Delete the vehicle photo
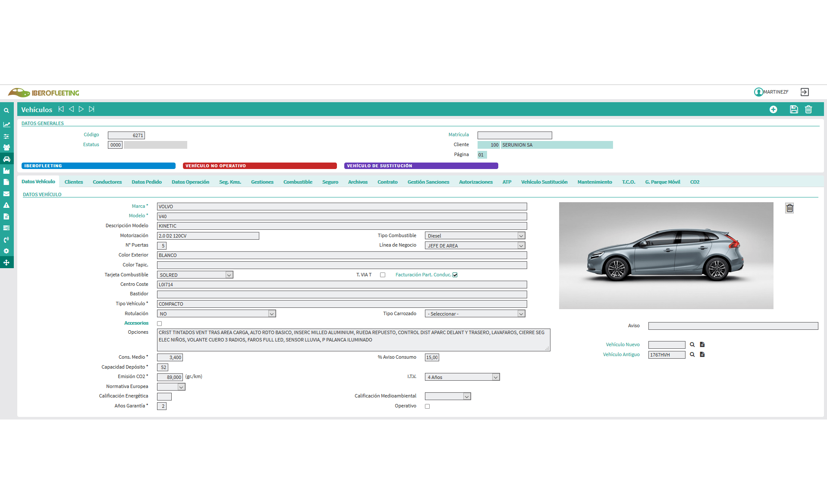This screenshot has width=827, height=504. (x=789, y=208)
